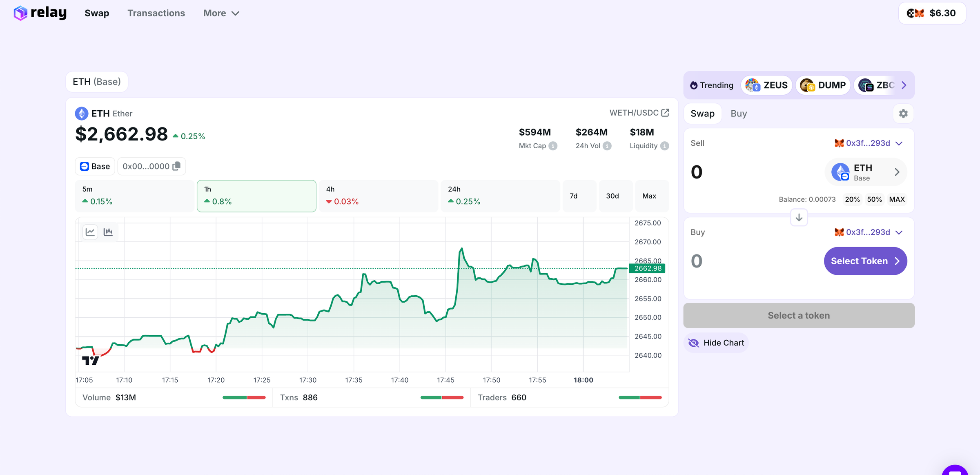
Task: Select the 4h timeframe
Action: (378, 196)
